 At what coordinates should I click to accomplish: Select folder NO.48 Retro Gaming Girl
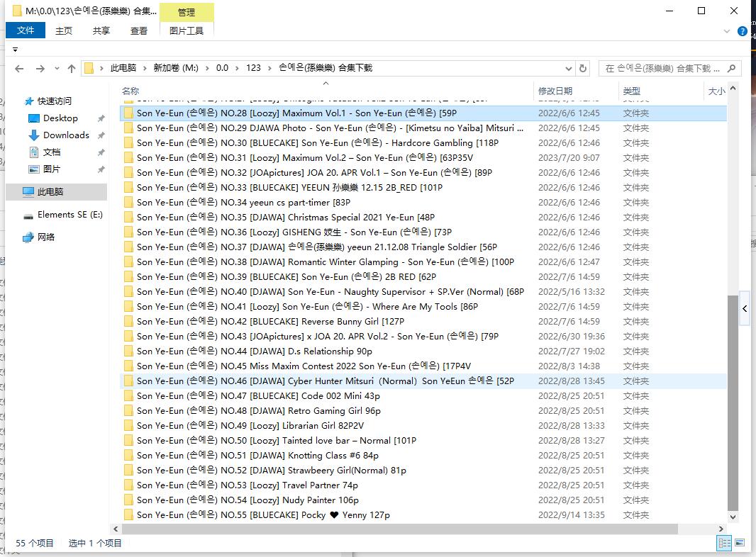click(423, 411)
